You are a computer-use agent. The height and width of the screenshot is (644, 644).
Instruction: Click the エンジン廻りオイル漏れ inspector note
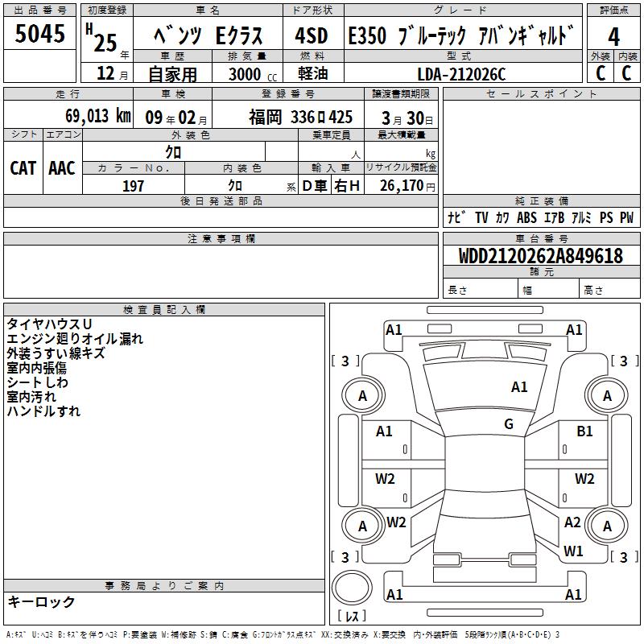click(75, 339)
